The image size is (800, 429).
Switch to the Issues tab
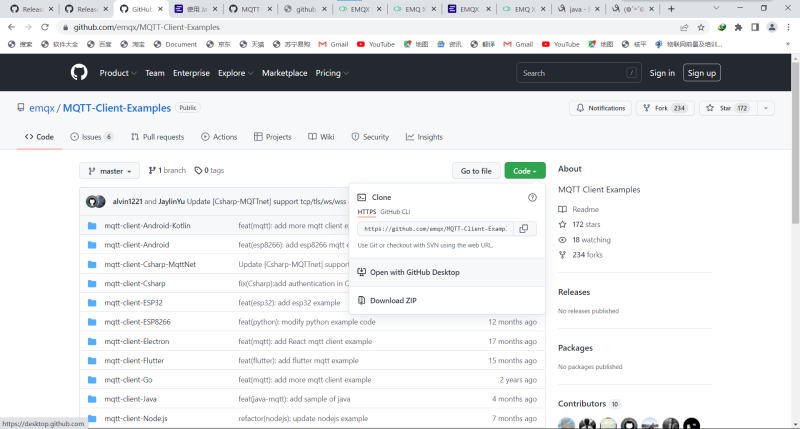click(x=91, y=137)
